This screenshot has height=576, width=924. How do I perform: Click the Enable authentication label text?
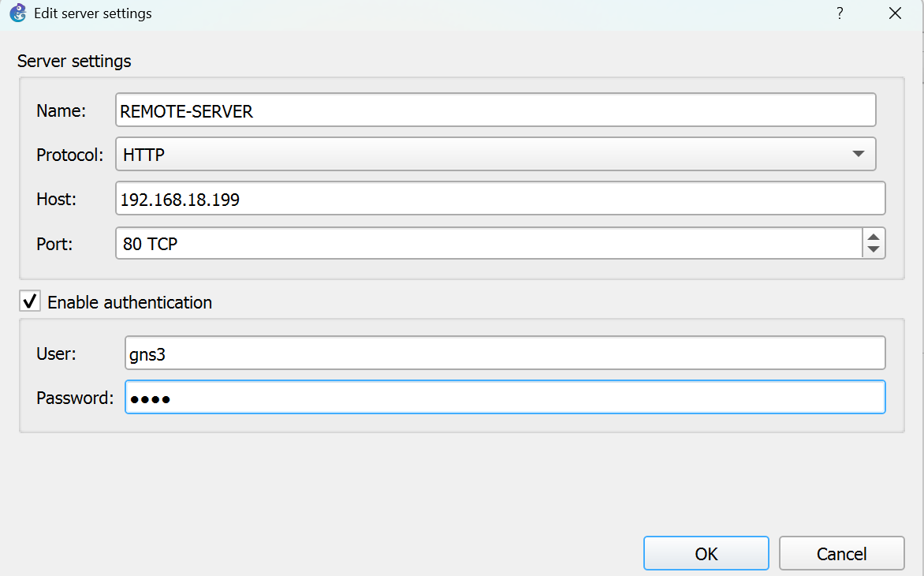(x=129, y=302)
